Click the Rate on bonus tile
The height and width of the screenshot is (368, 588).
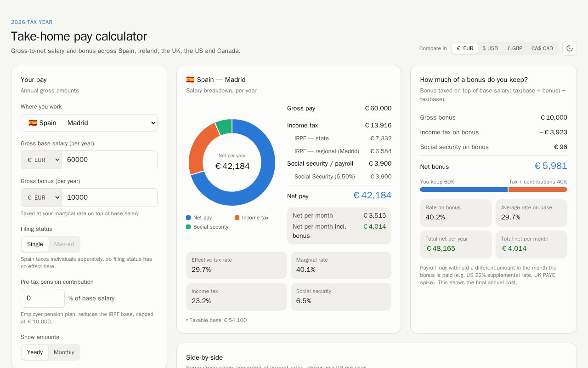(456, 213)
